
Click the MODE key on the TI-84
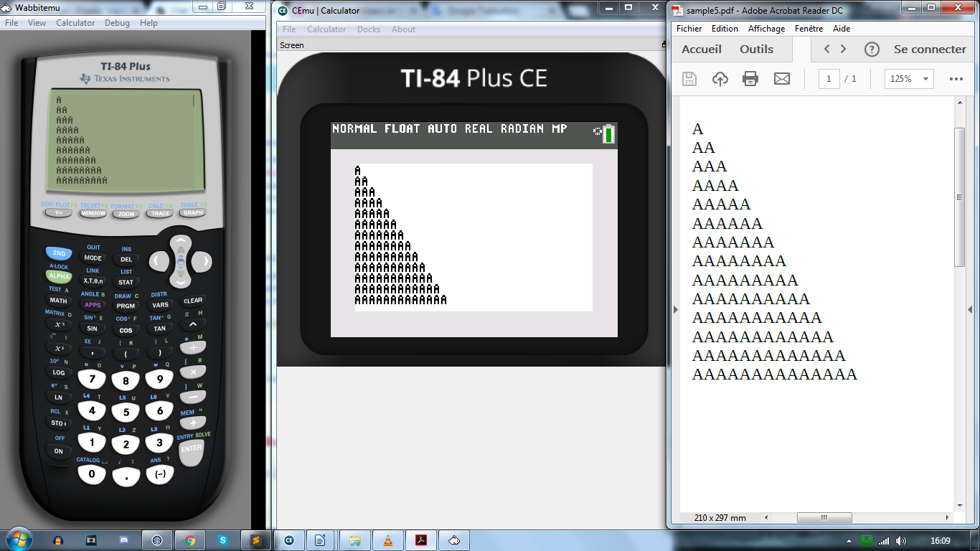[93, 258]
